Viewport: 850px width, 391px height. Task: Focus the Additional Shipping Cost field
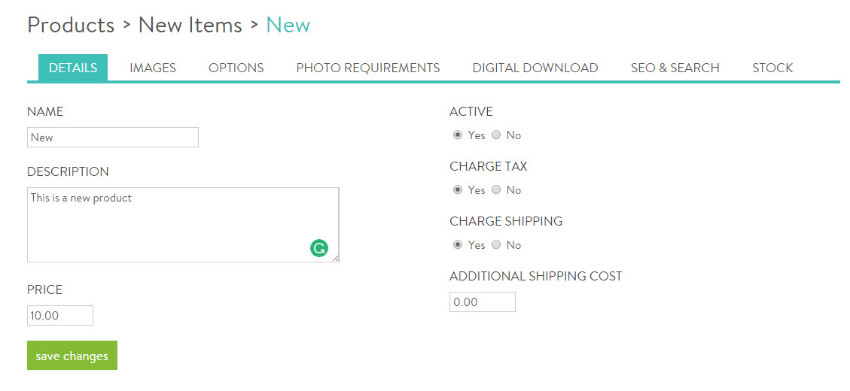pyautogui.click(x=482, y=302)
